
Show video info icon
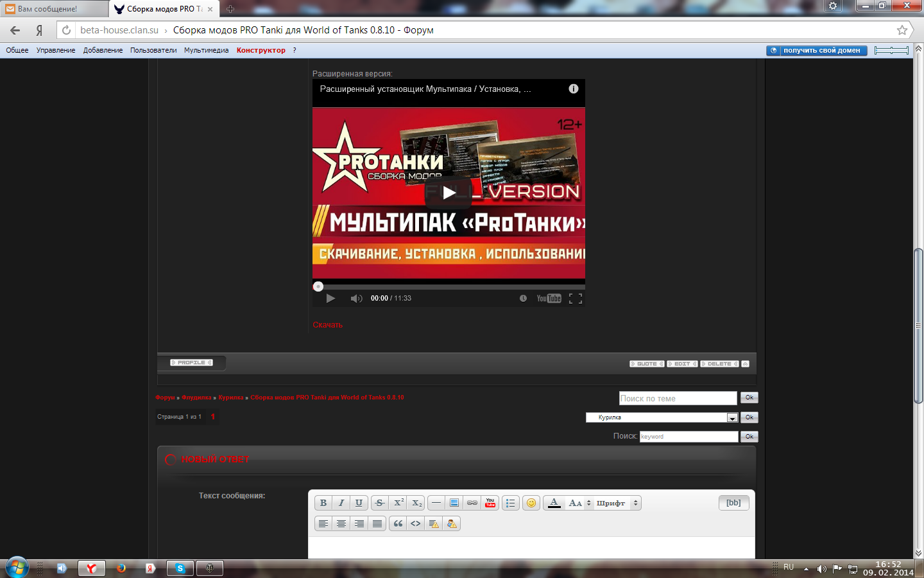pyautogui.click(x=574, y=89)
